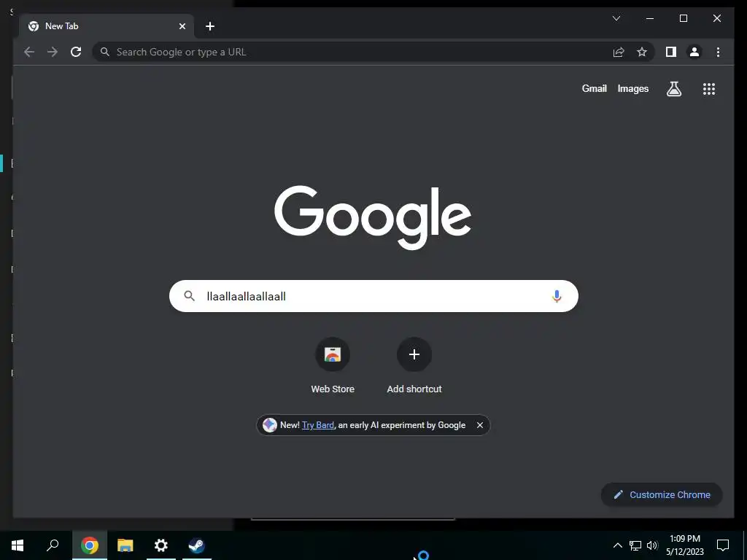
Task: Close the New Tab tab
Action: coord(182,26)
